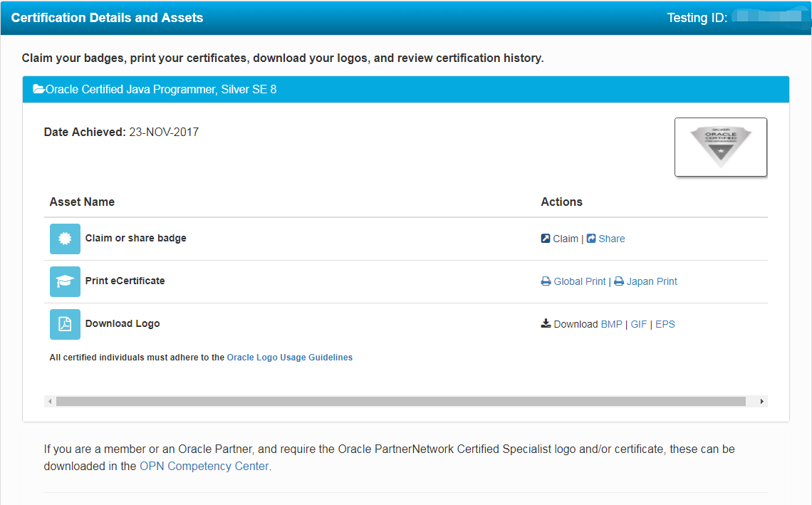Click the Oracle Certified badge thumbnail image
812x505 pixels.
tap(721, 147)
